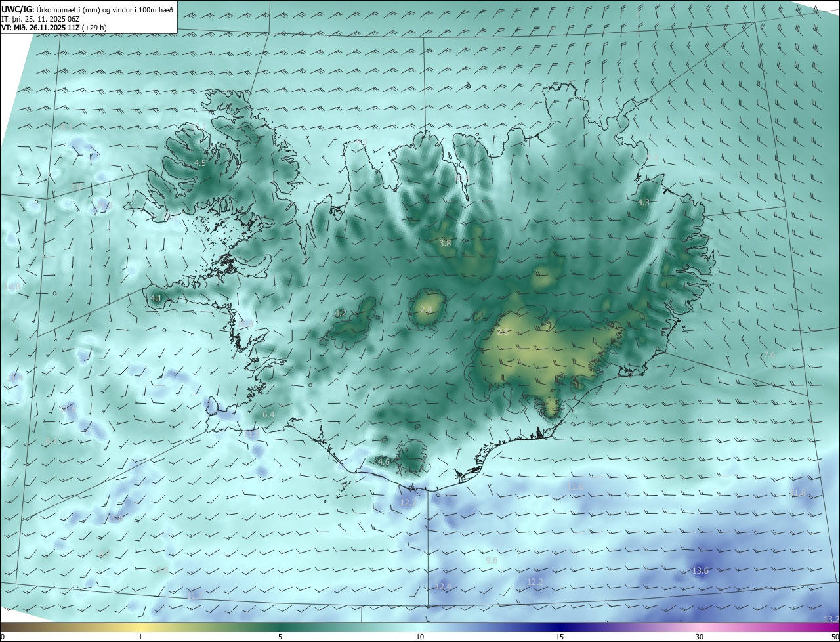The width and height of the screenshot is (840, 642).
Task: Click the 13.6 value in the dark blue patch
Action: point(701,570)
